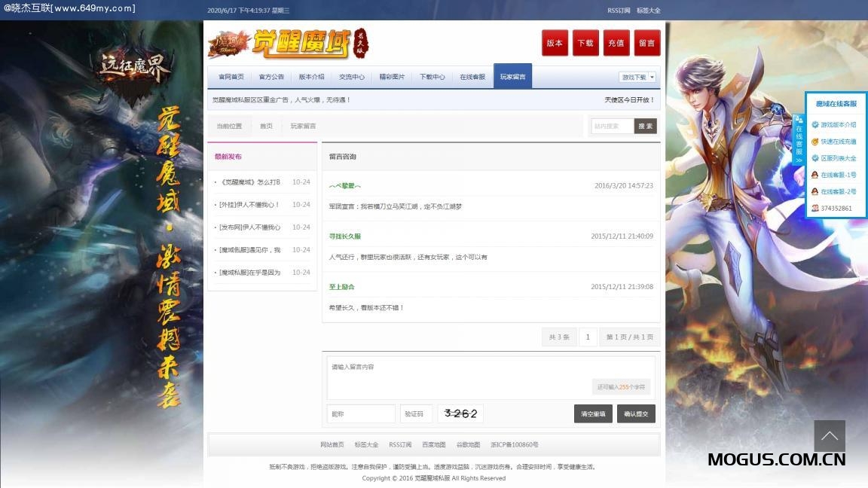Click the red 充值 button
This screenshot has width=868, height=488.
point(616,43)
